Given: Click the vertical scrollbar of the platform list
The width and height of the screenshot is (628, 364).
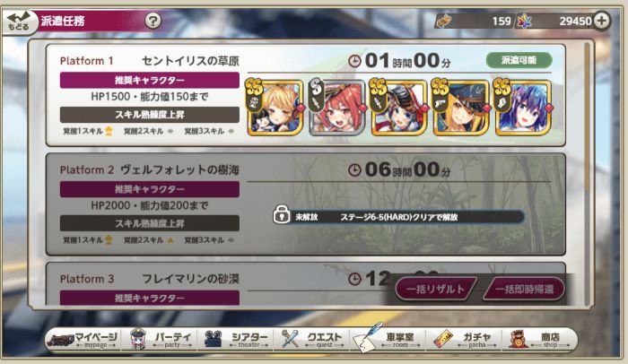Looking at the screenshot, I should [x=587, y=173].
